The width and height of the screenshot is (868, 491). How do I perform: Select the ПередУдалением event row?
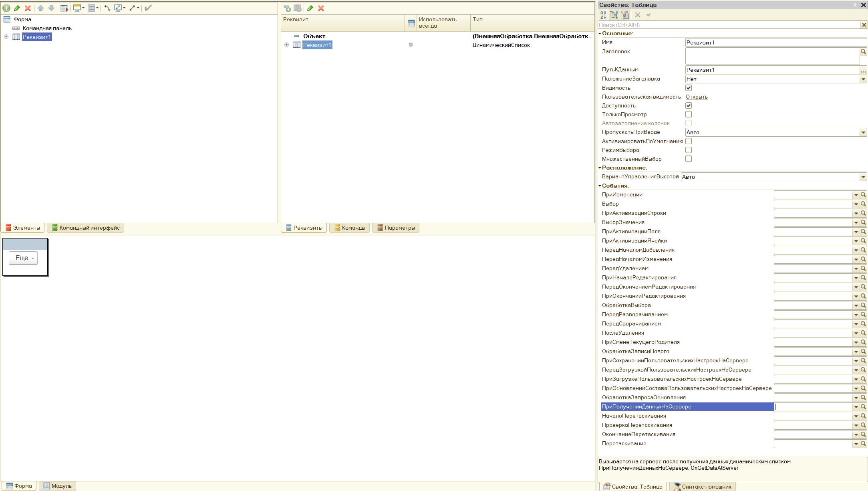click(687, 269)
